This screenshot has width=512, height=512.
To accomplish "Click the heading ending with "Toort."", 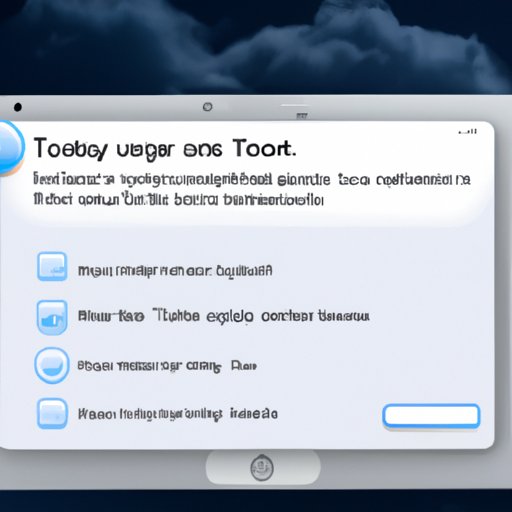I will pyautogui.click(x=164, y=149).
